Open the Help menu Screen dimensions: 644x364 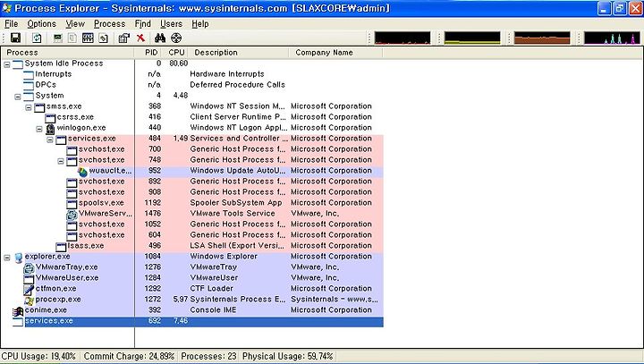(x=200, y=24)
